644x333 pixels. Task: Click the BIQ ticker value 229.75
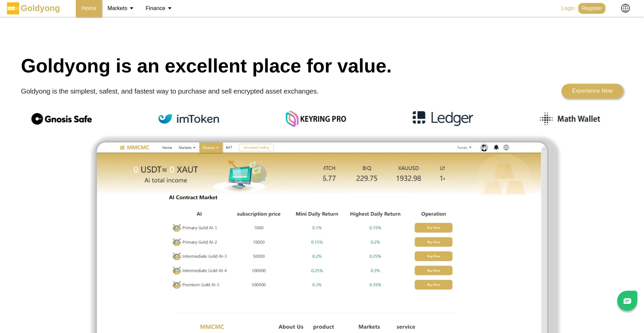[x=367, y=178]
